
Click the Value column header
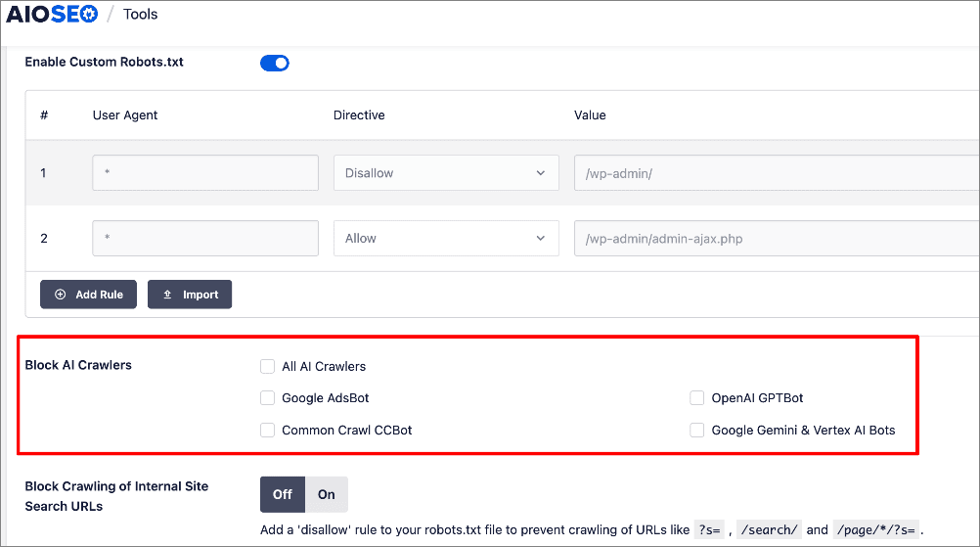[x=590, y=115]
